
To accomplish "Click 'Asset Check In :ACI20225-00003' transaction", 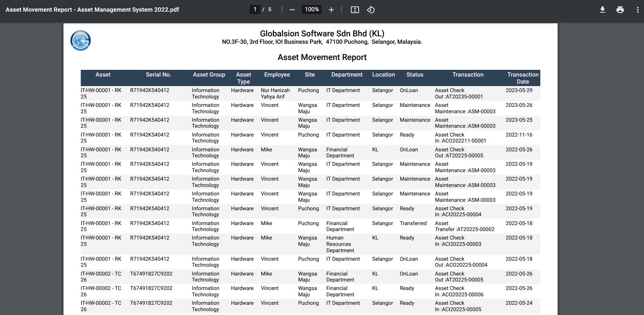I will [x=458, y=241].
